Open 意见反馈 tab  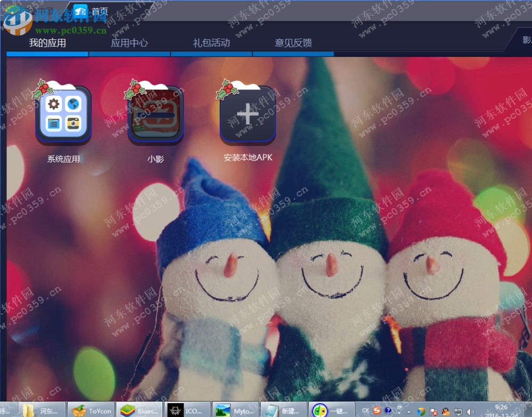click(x=293, y=43)
